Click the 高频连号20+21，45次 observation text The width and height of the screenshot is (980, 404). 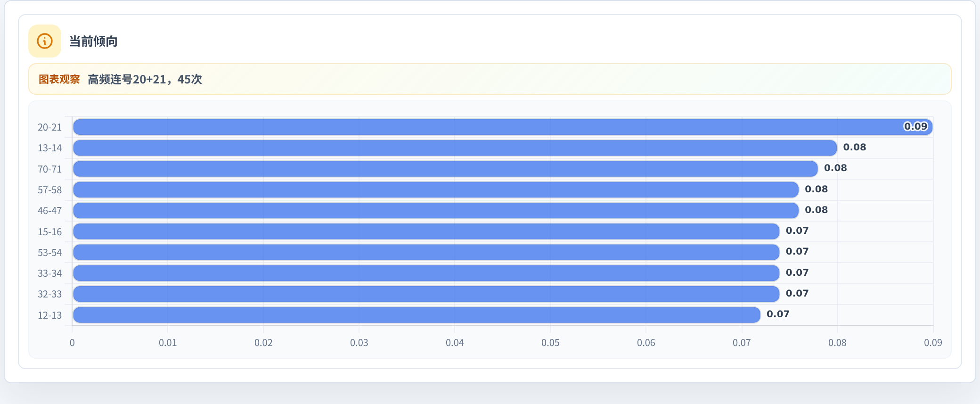[145, 79]
